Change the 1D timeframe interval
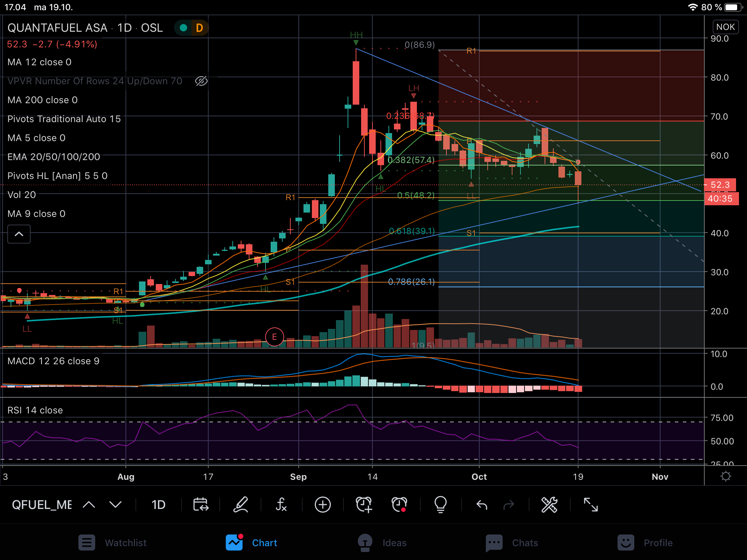 click(158, 505)
